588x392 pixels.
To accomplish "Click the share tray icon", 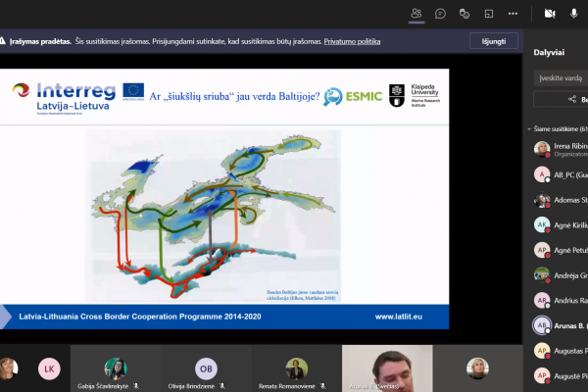I will [x=489, y=14].
